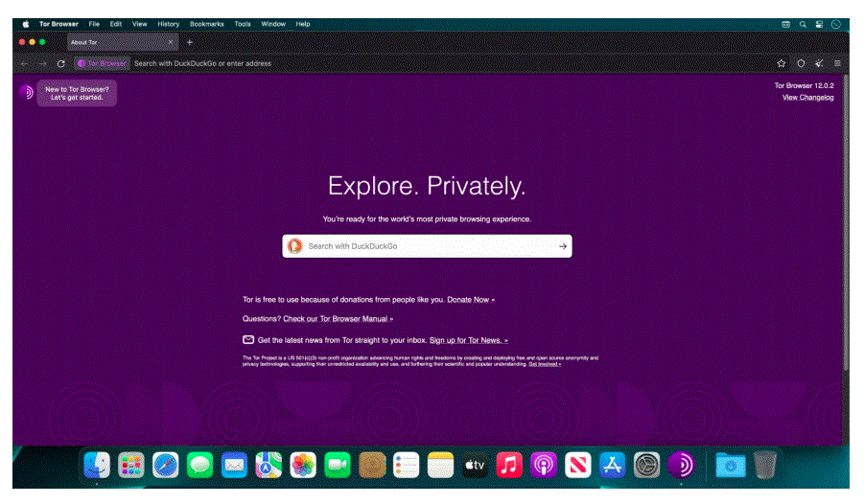
Task: Open Finder from the Dock
Action: click(97, 466)
